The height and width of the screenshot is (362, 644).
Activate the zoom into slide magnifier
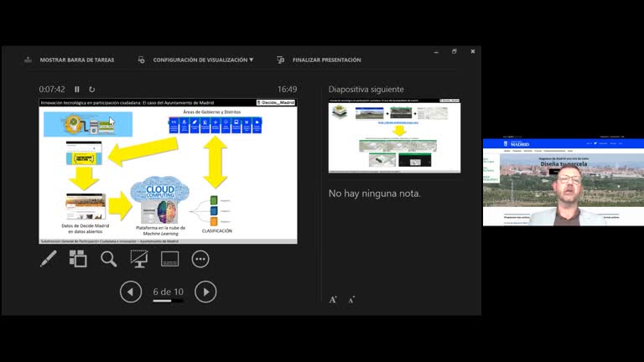click(109, 259)
